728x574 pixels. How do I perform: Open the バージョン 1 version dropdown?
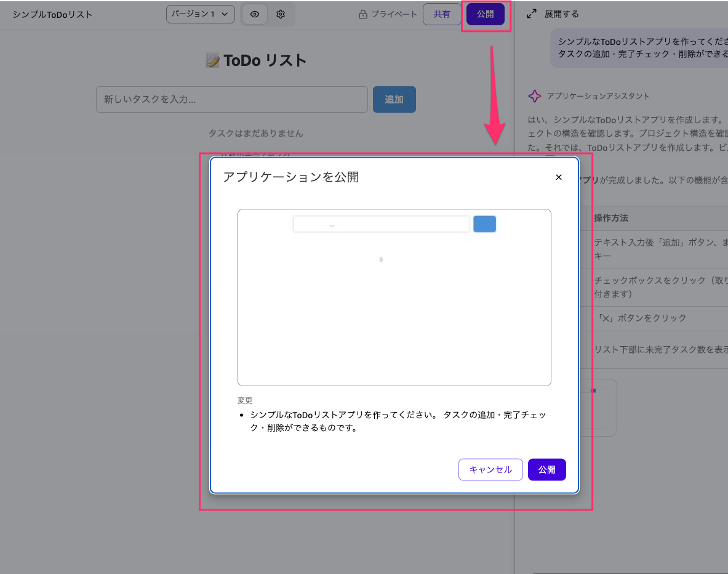201,14
